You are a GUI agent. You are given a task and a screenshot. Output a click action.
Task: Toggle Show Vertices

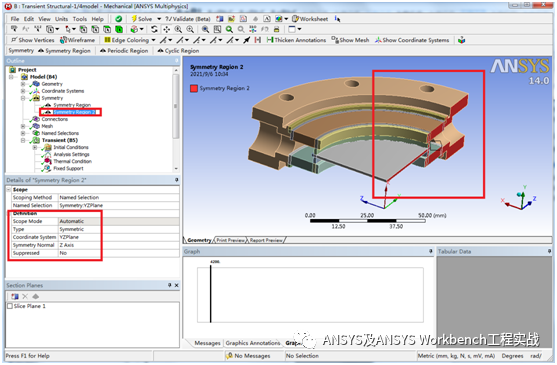[x=33, y=40]
